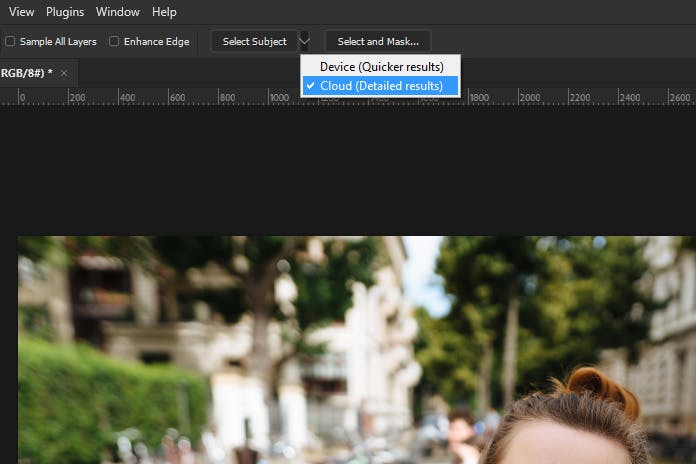Open the Help menu
This screenshot has width=696, height=464.
[x=164, y=12]
